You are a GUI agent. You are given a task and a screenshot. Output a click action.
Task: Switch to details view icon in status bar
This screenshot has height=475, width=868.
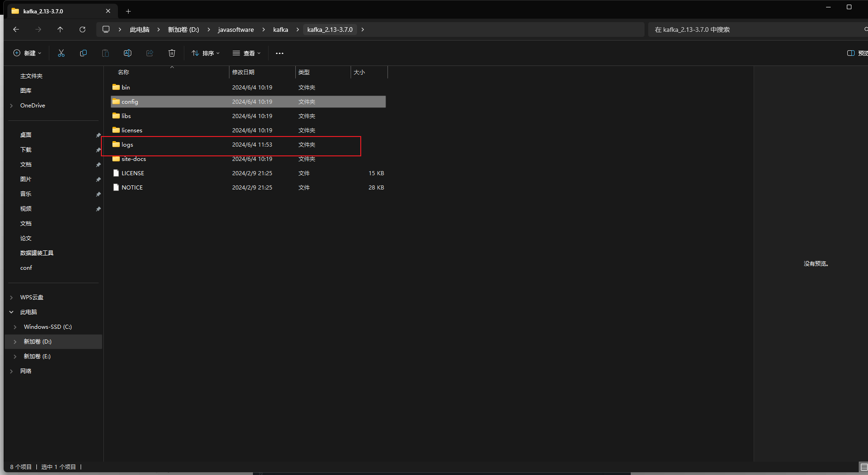click(864, 467)
